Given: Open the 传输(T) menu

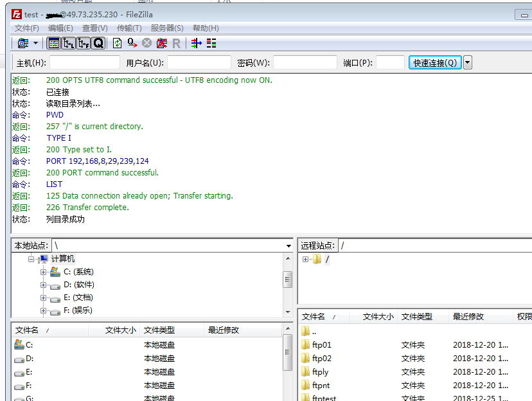Looking at the screenshot, I should (129, 28).
